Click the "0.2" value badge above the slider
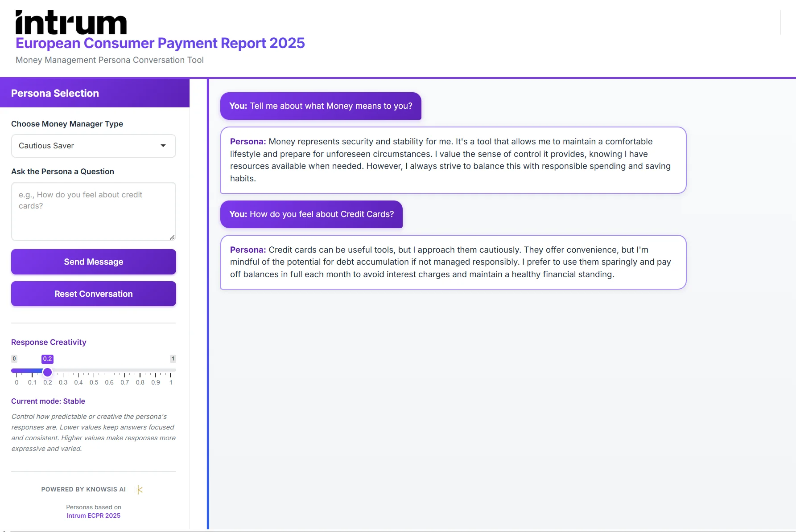Screen dimensions: 796x532 click(x=47, y=359)
